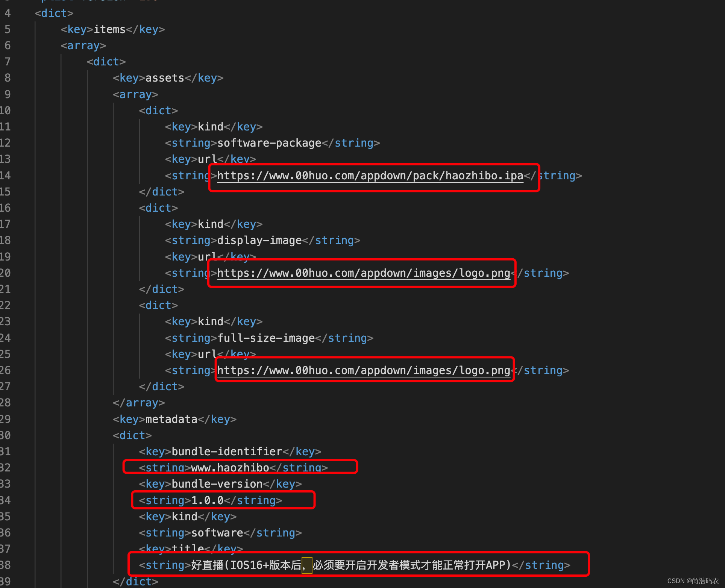Click the items key on line 5

click(x=109, y=29)
